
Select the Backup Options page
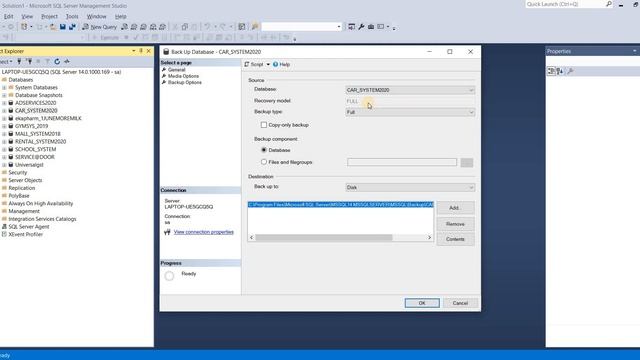(184, 82)
